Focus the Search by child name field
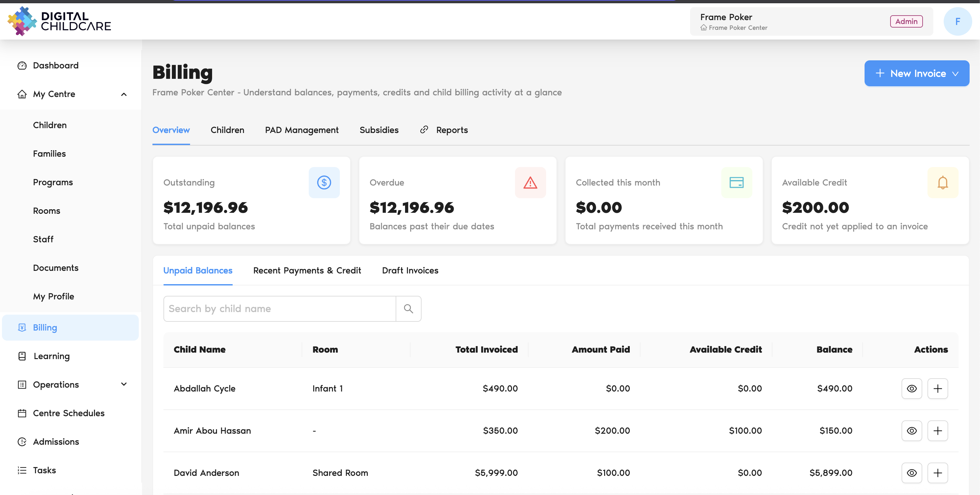 coord(280,308)
